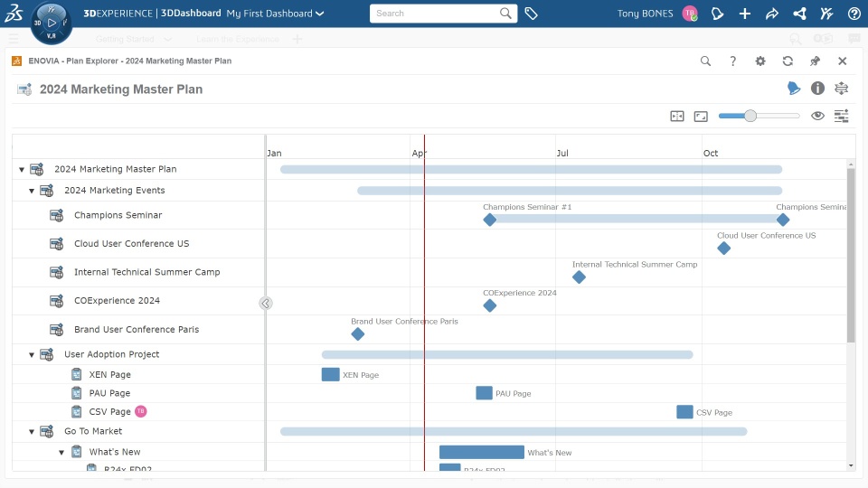The height and width of the screenshot is (488, 868).
Task: Open Plan Explorer widget help
Action: [x=733, y=61]
